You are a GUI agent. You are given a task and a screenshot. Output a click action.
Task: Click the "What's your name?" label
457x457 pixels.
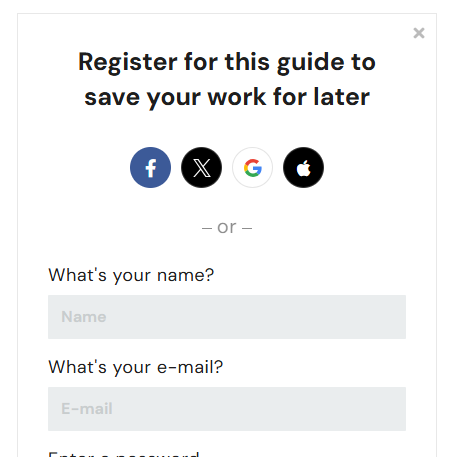click(131, 275)
